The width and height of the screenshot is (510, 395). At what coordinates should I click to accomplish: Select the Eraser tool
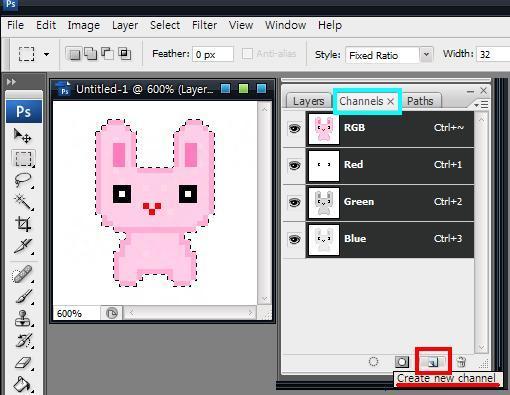(x=23, y=363)
